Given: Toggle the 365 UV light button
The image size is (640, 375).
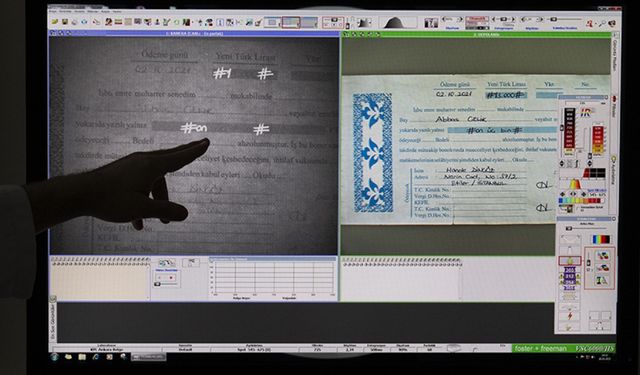Looking at the screenshot, I should (569, 270).
